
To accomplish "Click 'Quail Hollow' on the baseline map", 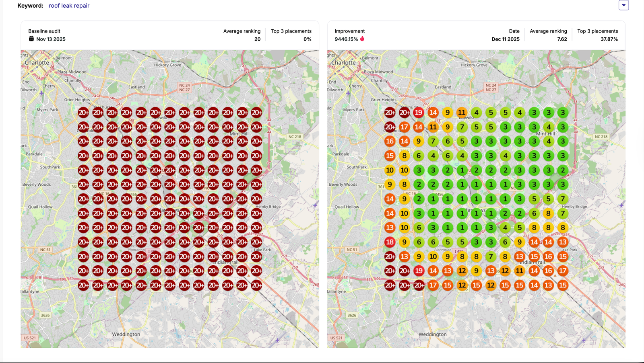I will tap(40, 207).
